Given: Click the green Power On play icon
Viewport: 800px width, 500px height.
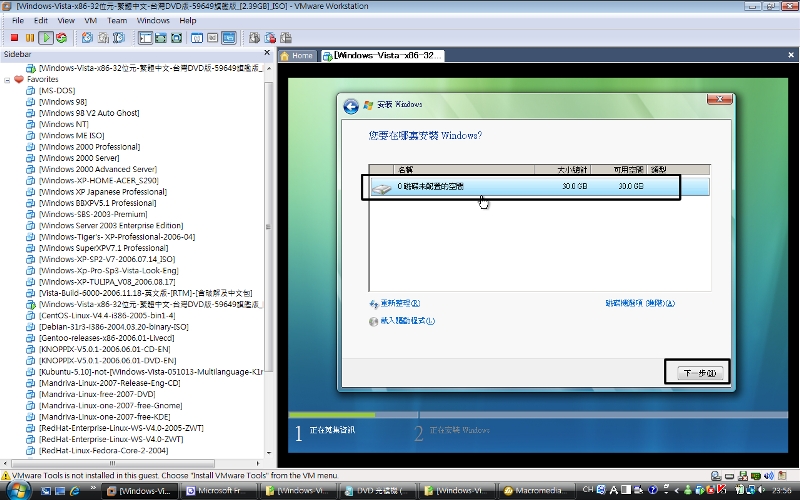Looking at the screenshot, I should 46,38.
